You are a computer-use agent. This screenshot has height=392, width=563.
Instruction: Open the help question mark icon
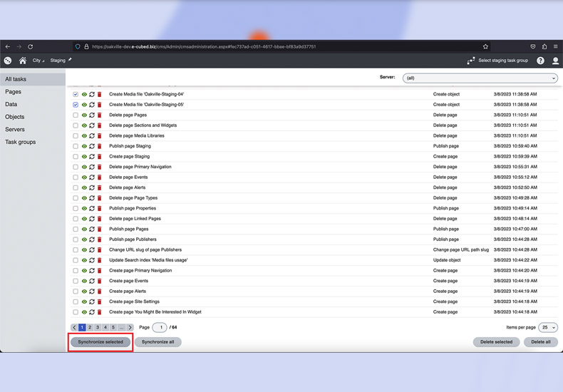[x=540, y=61]
